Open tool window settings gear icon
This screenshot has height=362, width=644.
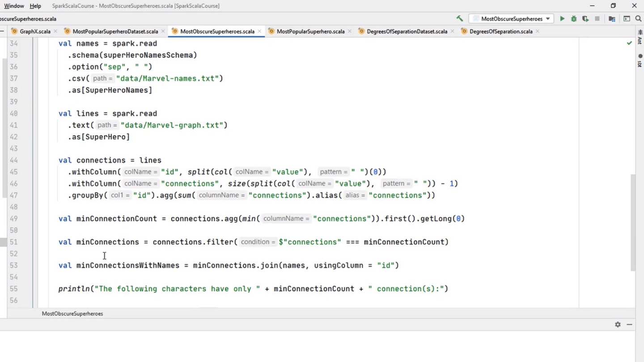point(618,324)
